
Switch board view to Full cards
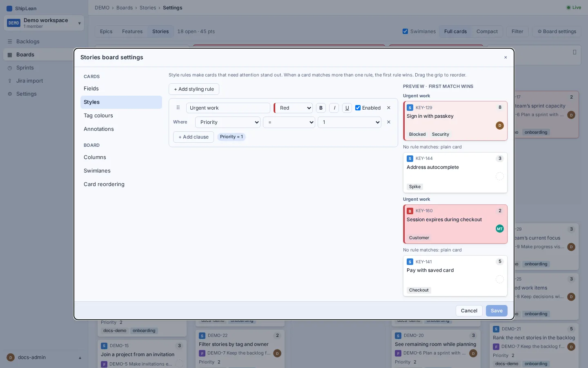tap(455, 31)
